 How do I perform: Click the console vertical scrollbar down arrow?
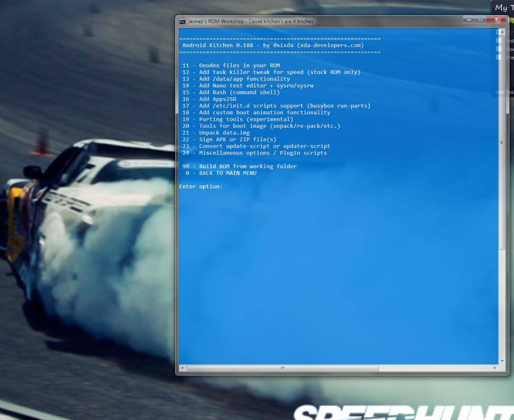(502, 361)
